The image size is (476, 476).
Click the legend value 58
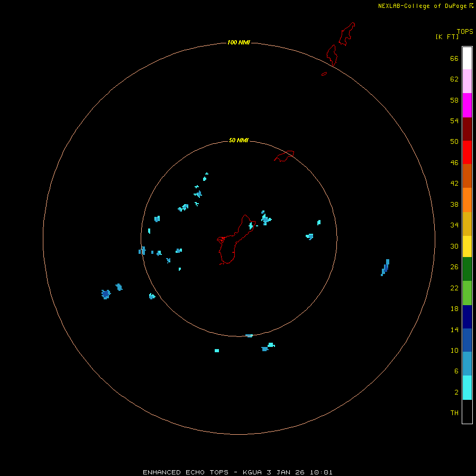pos(454,100)
